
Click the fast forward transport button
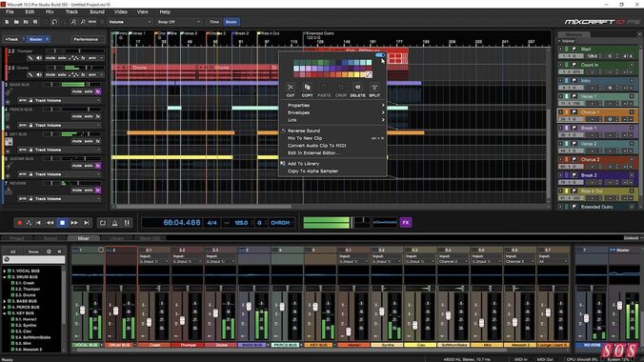74,223
